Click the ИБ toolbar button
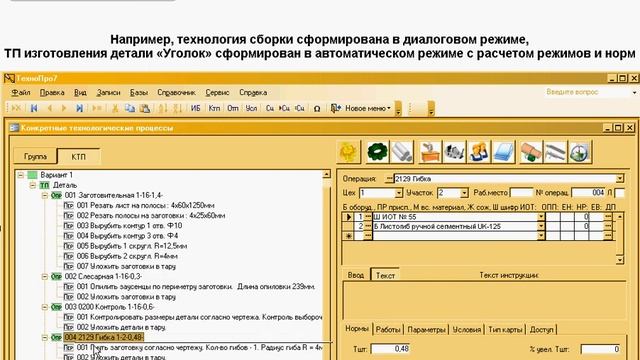This screenshot has height=360, width=640. coord(196,108)
